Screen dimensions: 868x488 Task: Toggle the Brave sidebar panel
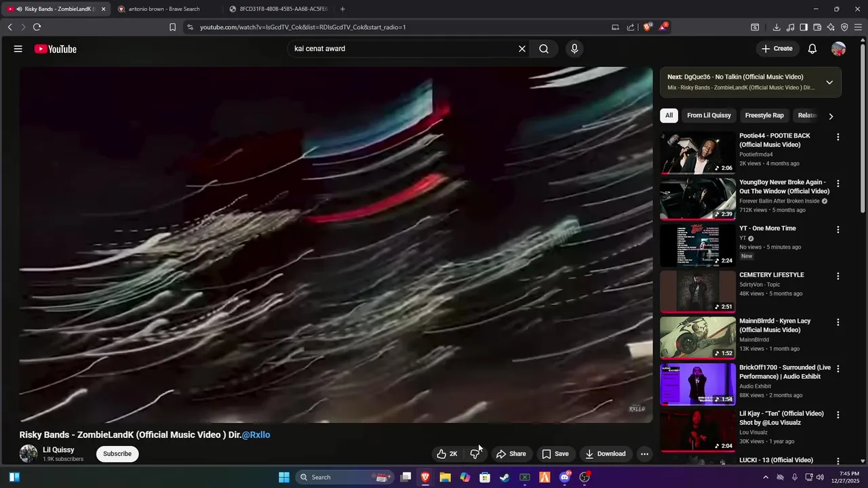coord(804,27)
